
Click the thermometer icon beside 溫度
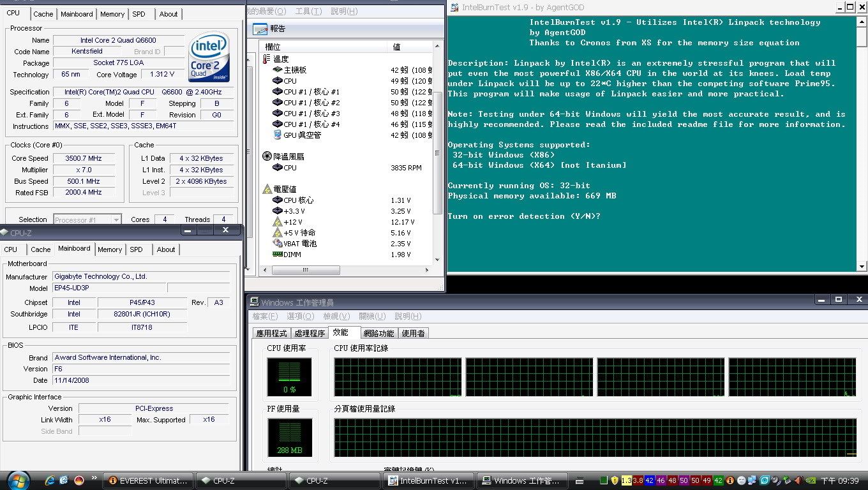(267, 59)
